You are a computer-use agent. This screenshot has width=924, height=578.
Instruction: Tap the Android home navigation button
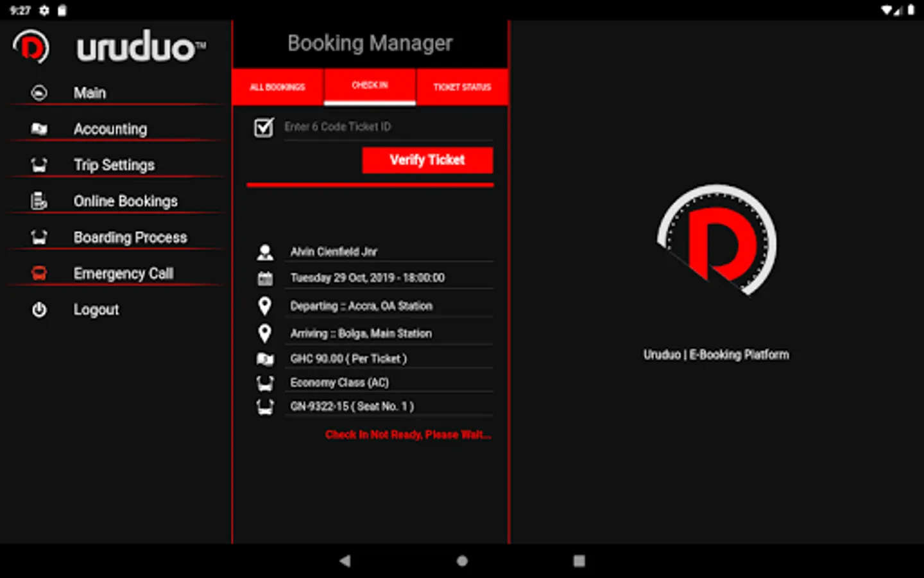click(x=462, y=561)
